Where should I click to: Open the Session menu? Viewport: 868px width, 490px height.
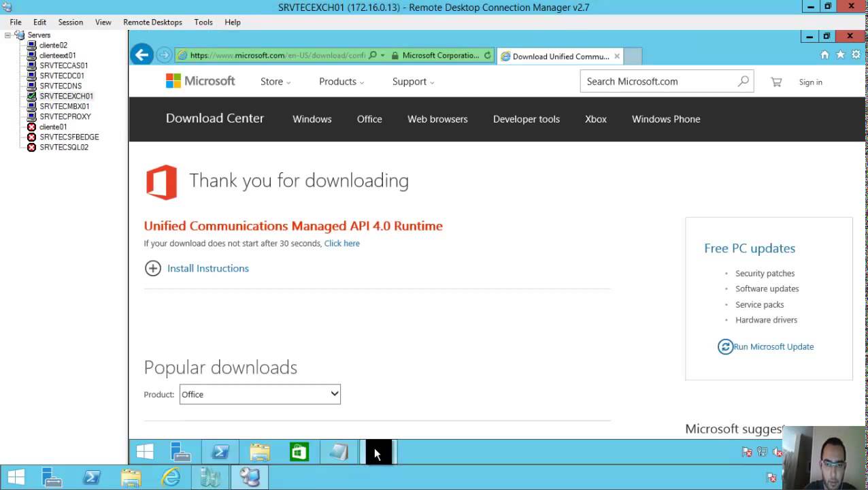[71, 22]
